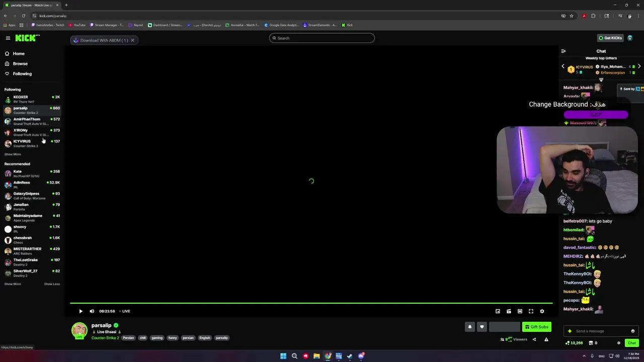Reload the browser page

[23, 16]
